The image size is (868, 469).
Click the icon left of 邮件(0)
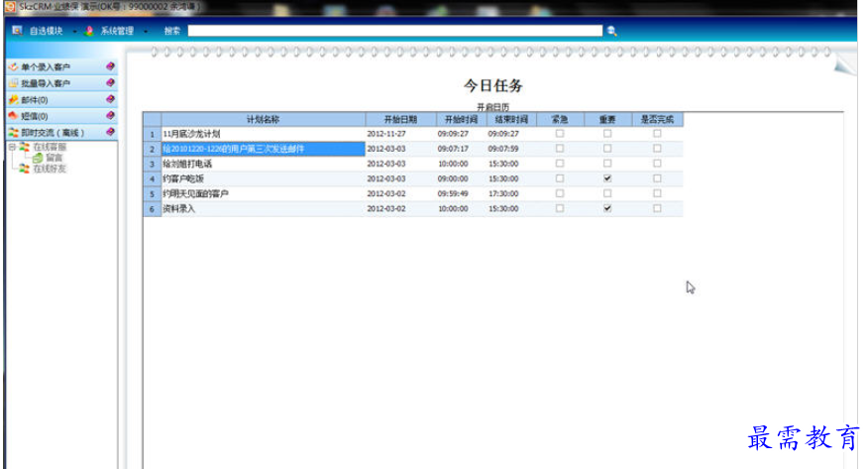(x=13, y=100)
